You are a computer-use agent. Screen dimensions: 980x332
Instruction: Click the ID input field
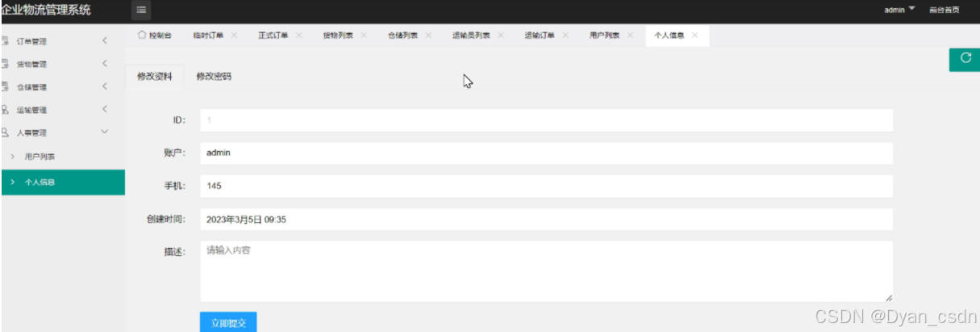(x=546, y=120)
